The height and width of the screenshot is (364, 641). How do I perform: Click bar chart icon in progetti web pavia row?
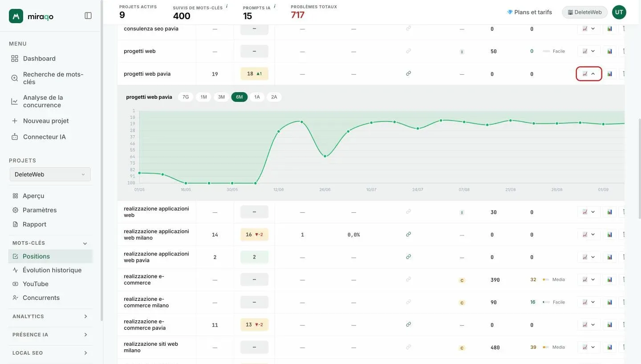[610, 74]
